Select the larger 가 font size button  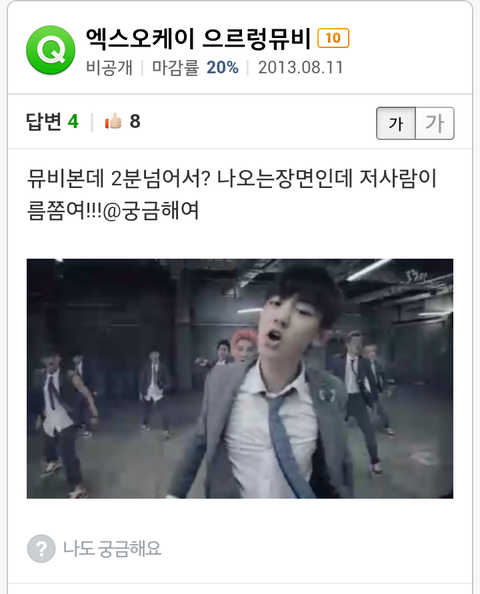[435, 123]
